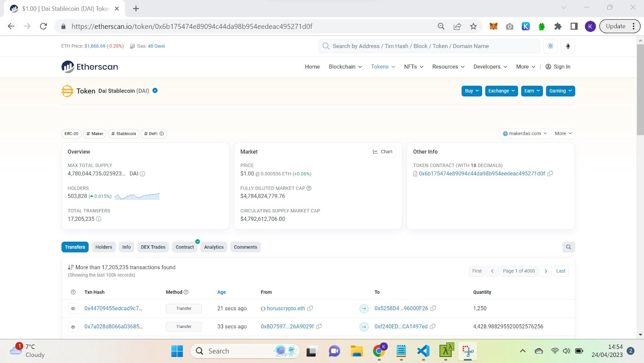Copy the horuscrypto.eth sender address
The height and width of the screenshot is (363, 644).
(x=310, y=308)
